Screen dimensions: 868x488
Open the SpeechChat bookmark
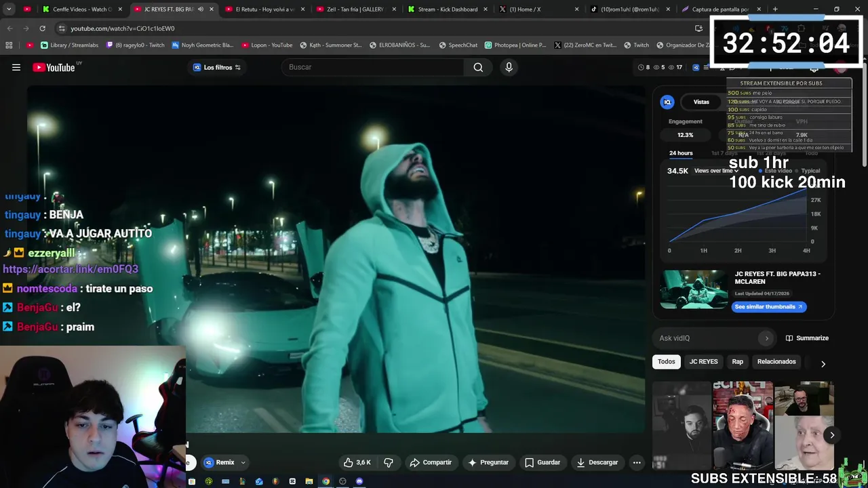458,45
